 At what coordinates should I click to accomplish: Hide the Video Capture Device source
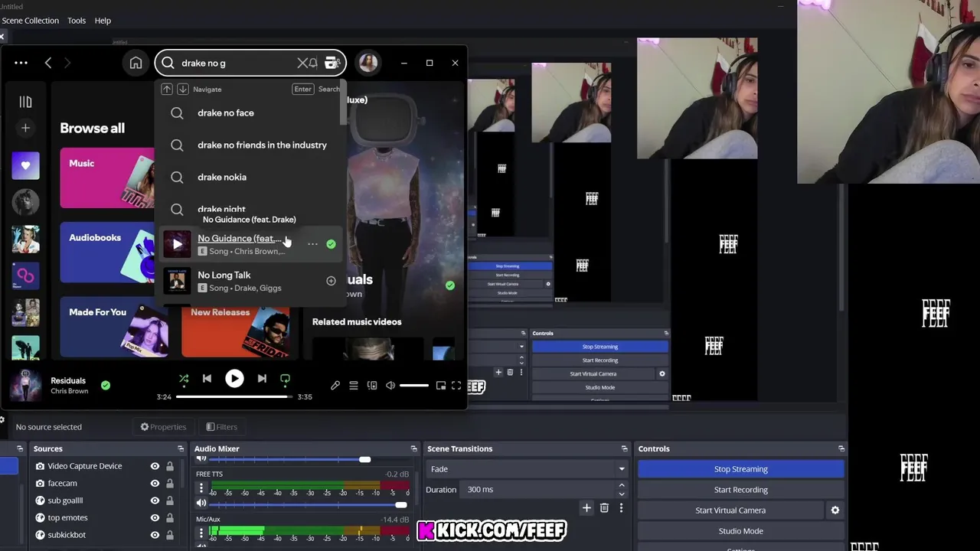pyautogui.click(x=155, y=466)
